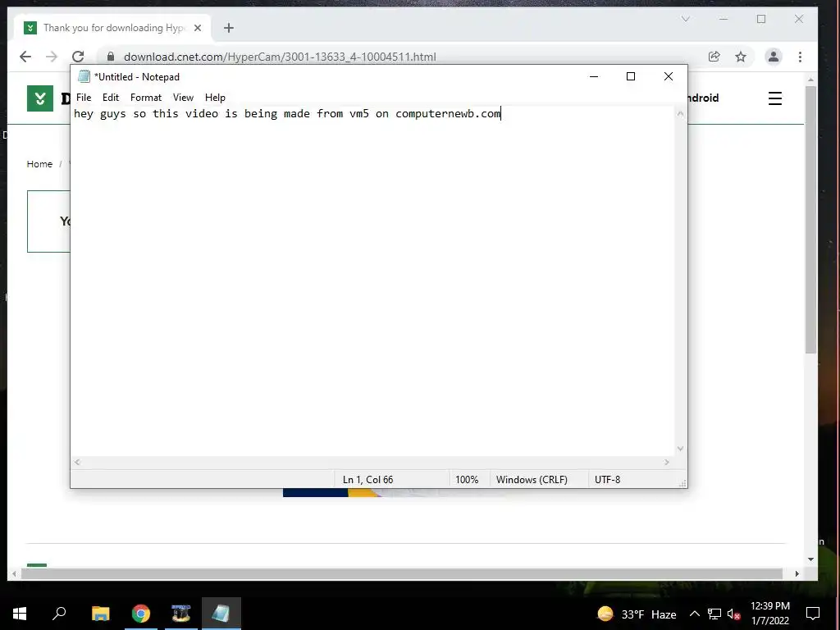Click the outer horizontal scrollbar right arrow
Viewport: 840px width, 630px height.
pos(797,573)
